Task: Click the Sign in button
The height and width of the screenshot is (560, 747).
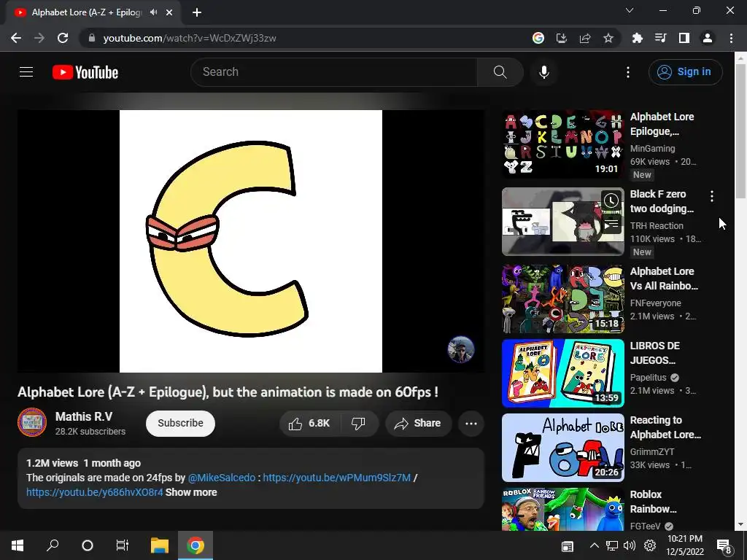Action: click(x=686, y=72)
